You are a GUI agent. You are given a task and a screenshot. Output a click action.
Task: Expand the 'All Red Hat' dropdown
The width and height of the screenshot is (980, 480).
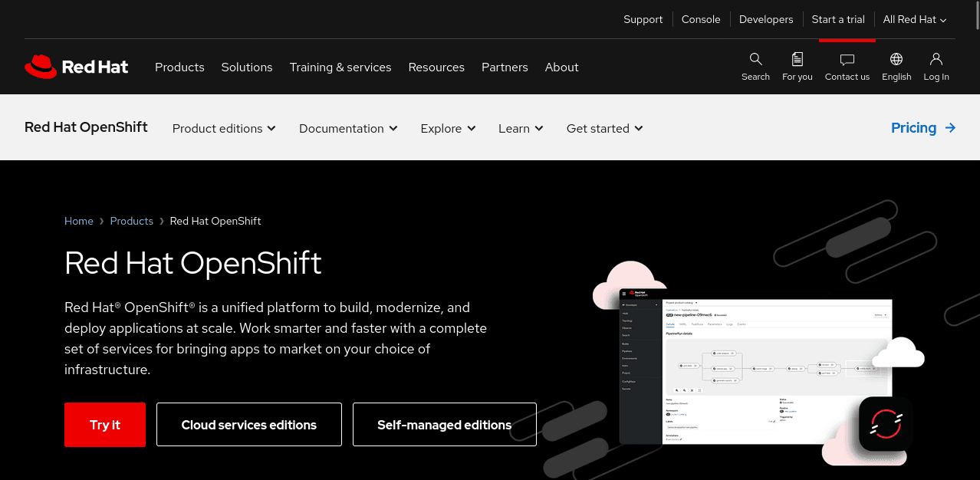[x=914, y=19]
